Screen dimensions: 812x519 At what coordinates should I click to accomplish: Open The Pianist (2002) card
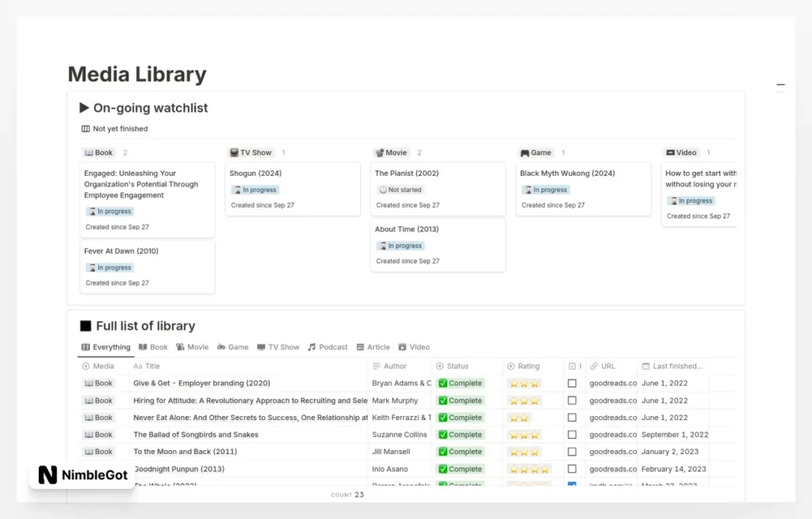[x=438, y=189]
